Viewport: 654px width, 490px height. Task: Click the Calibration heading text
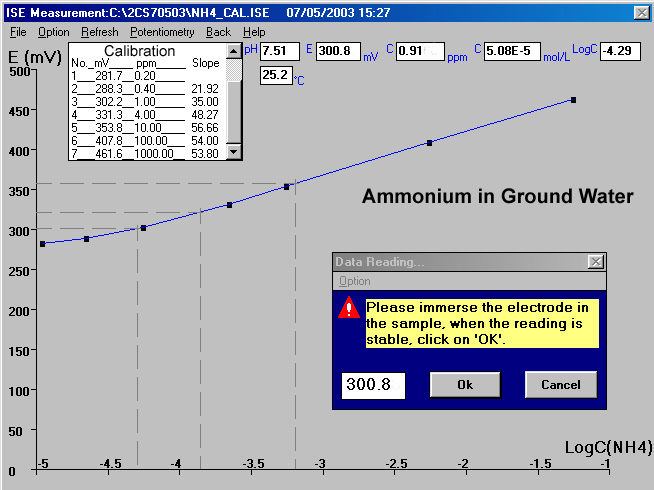pyautogui.click(x=139, y=51)
